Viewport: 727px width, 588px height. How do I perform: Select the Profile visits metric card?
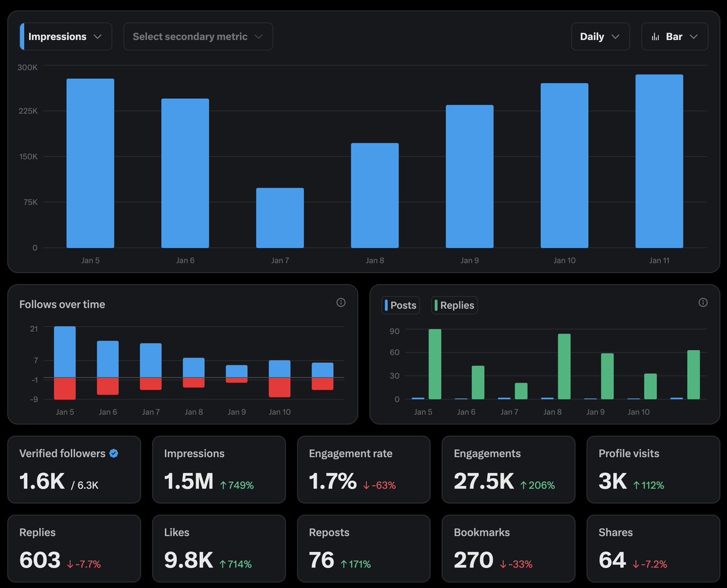coord(653,469)
